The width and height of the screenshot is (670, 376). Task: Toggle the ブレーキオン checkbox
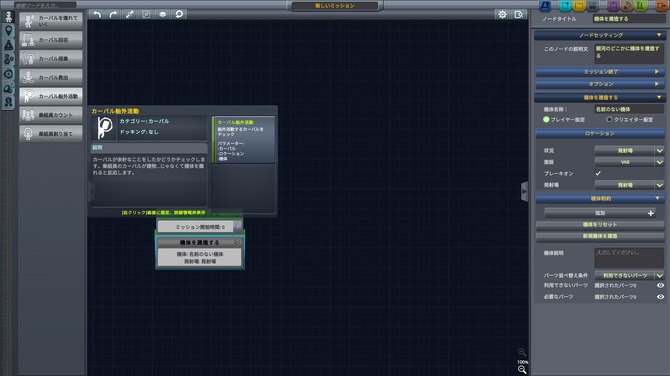(x=598, y=173)
